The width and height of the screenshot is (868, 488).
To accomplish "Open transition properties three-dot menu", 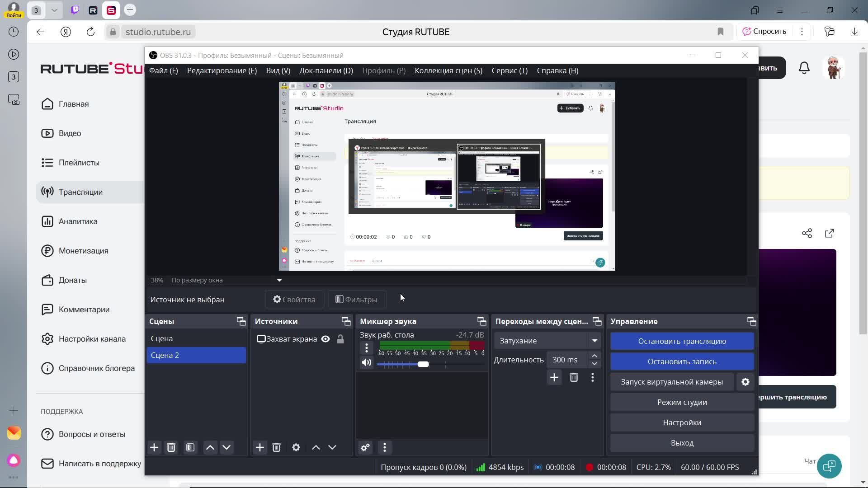I will click(x=593, y=377).
